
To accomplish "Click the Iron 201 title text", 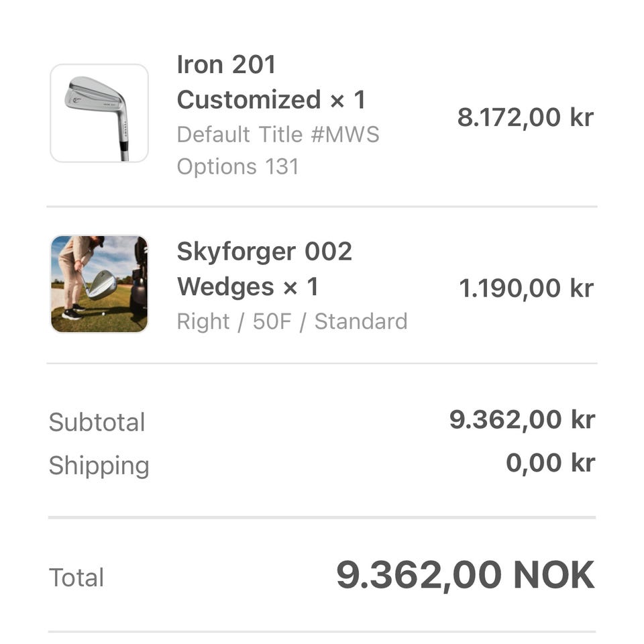I will coord(226,64).
